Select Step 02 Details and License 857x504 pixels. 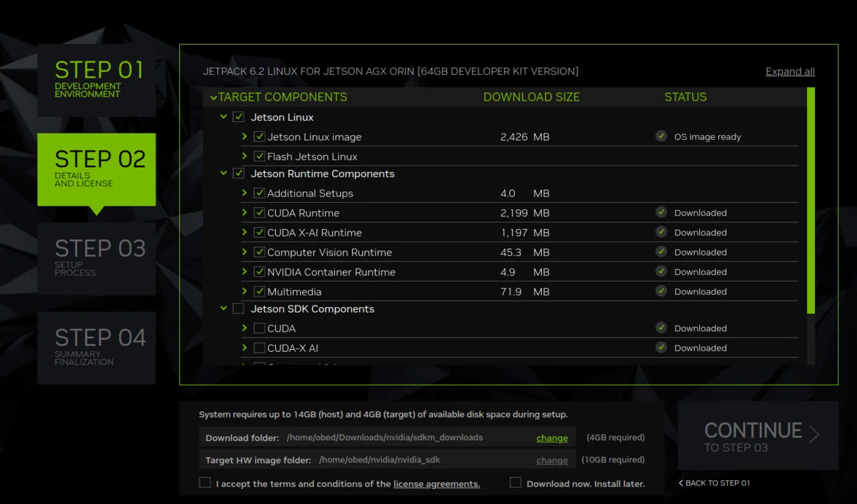coord(96,170)
